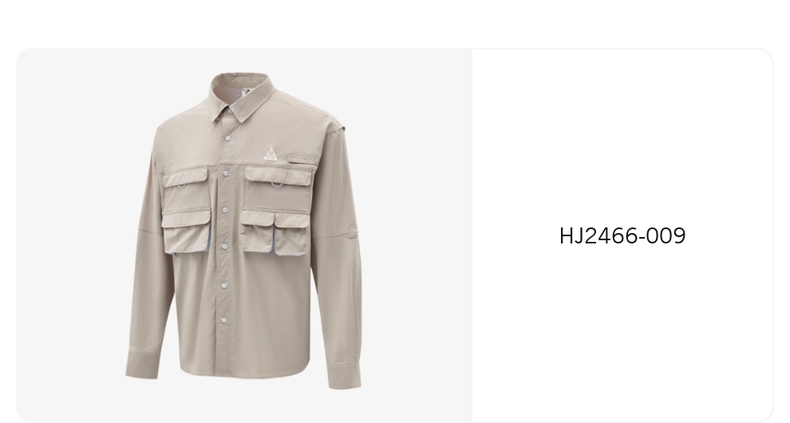Click the lowest button on the shirt placket
Image resolution: width=790 pixels, height=423 pixels.
coord(224,320)
